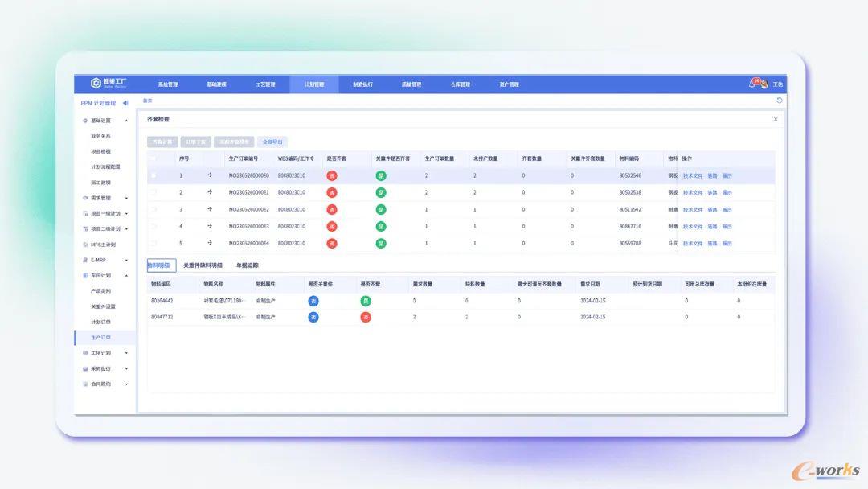This screenshot has height=489, width=868.
Task: Click the move handle icon in row 5
Action: pos(210,243)
